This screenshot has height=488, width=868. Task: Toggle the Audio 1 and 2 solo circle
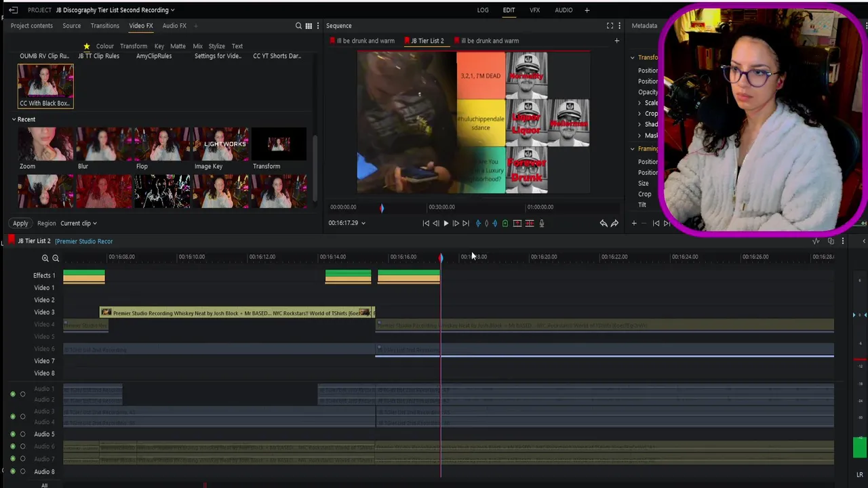pyautogui.click(x=22, y=394)
